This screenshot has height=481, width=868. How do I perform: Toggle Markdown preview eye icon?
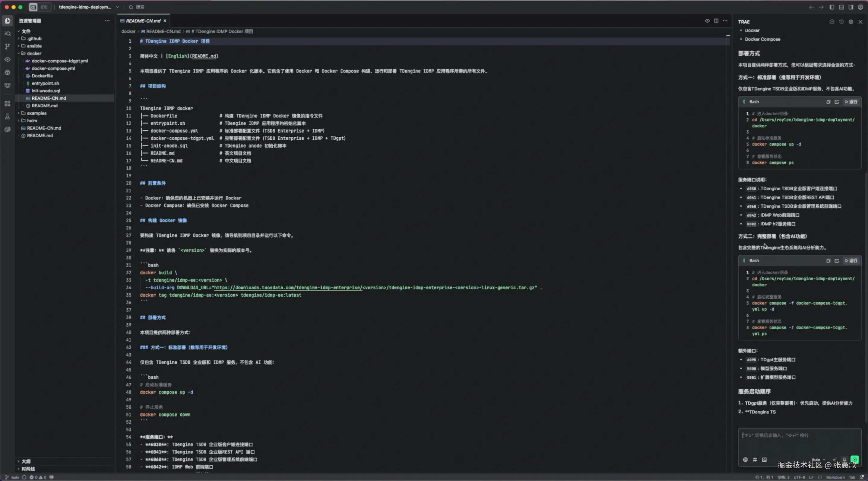coord(707,21)
